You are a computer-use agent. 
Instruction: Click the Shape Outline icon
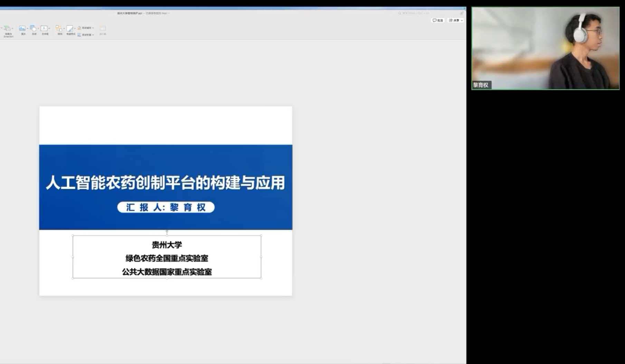pyautogui.click(x=79, y=35)
